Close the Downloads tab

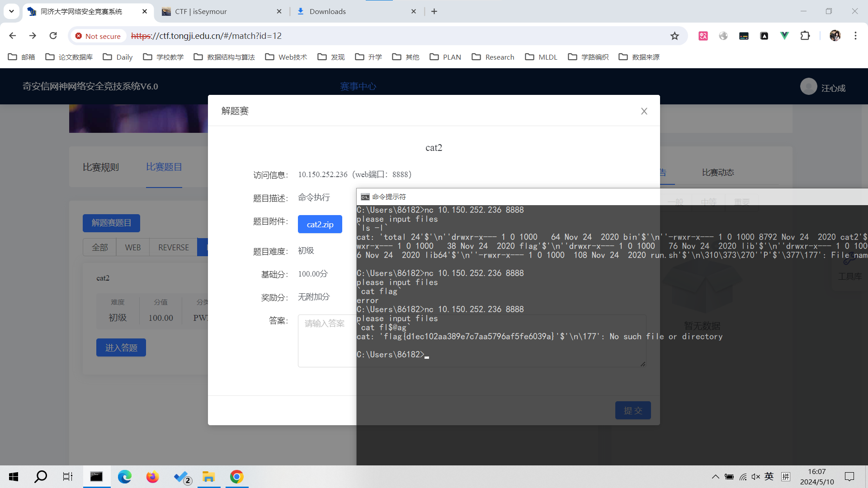pyautogui.click(x=414, y=11)
